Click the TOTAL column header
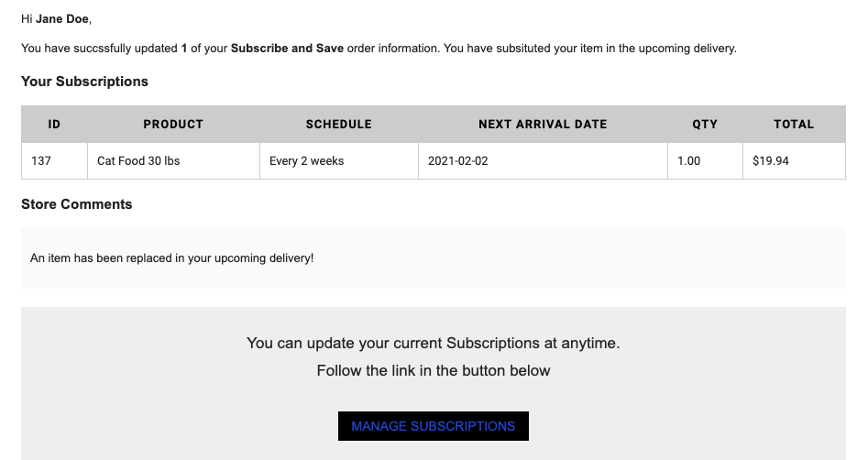Screen dimensions: 868x460 tap(794, 124)
